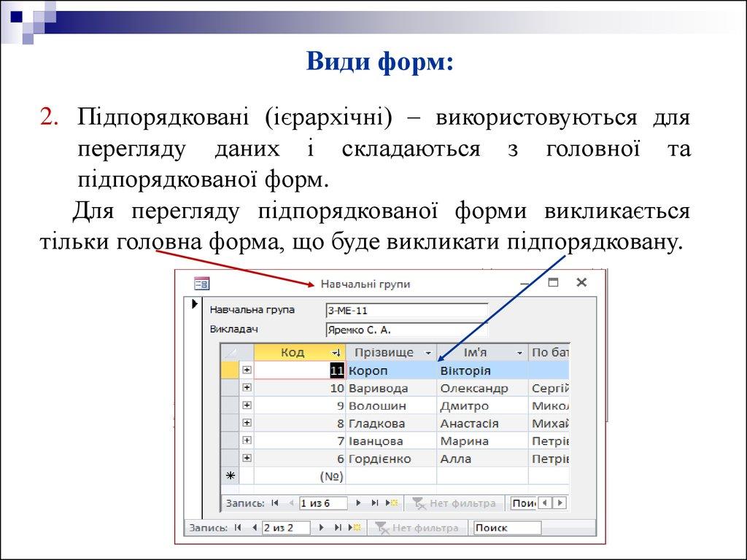The width and height of the screenshot is (747, 560).
Task: Expand the row for Волошин
Action: (x=247, y=405)
